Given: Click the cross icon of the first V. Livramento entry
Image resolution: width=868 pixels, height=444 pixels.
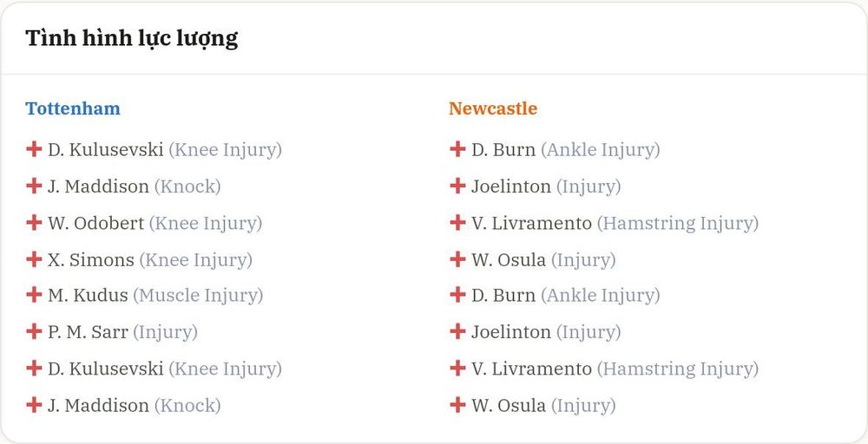Looking at the screenshot, I should (x=457, y=222).
